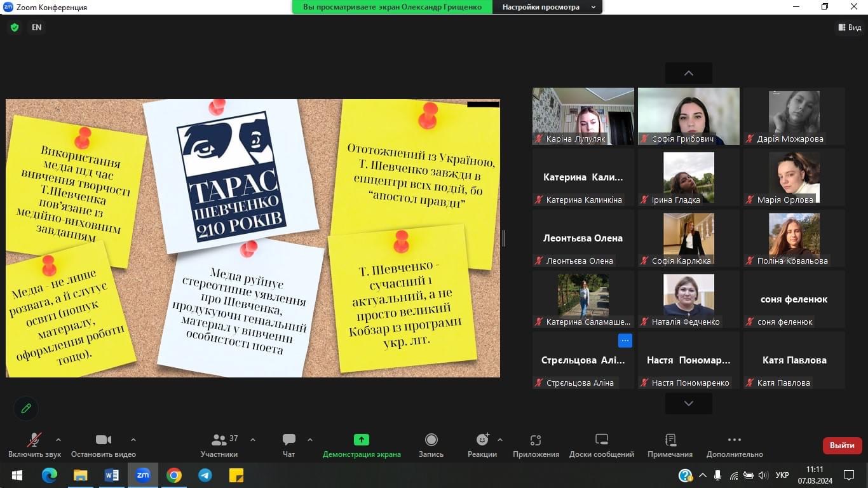This screenshot has height=488, width=868.
Task: Open Word from the taskbar
Action: point(111,475)
